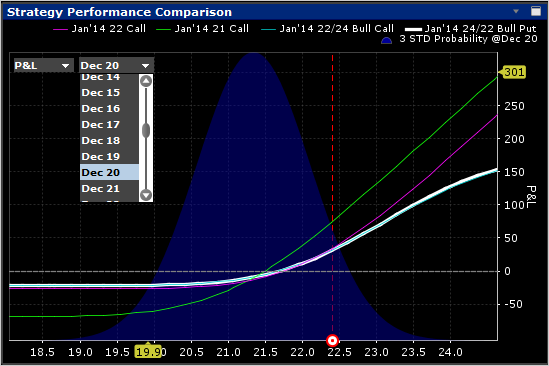Image resolution: width=549 pixels, height=366 pixels.
Task: Open the panel options arrow in title bar
Action: 516,11
